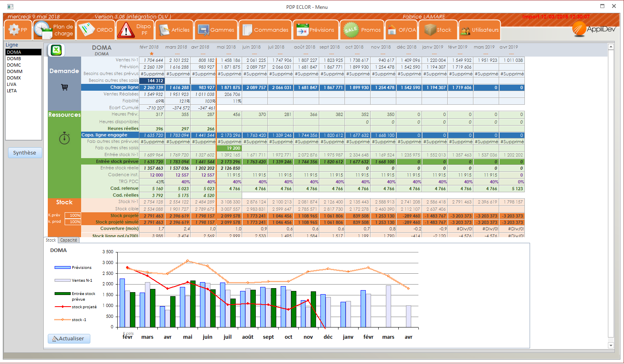Open the Articles toolbar button
624x364 pixels.
[x=175, y=30]
